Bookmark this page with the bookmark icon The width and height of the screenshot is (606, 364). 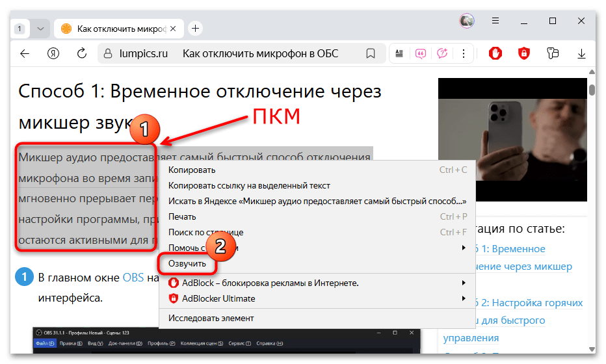370,53
